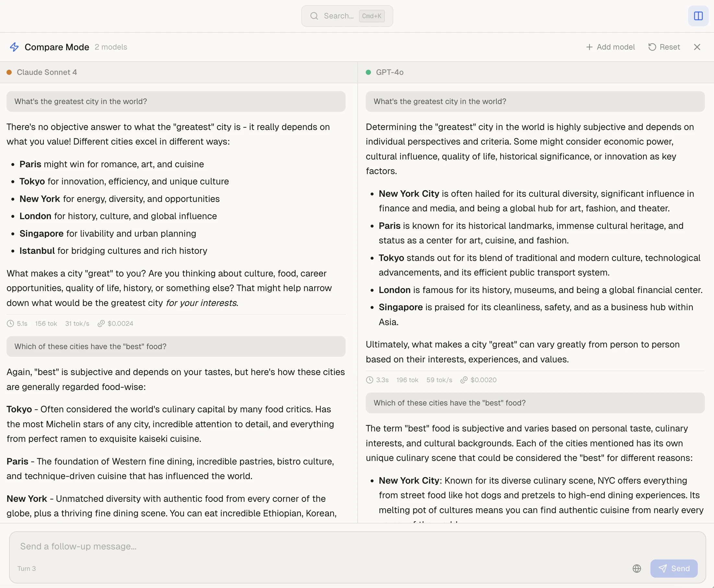714x588 pixels.
Task: Toggle web search globe icon
Action: click(637, 568)
